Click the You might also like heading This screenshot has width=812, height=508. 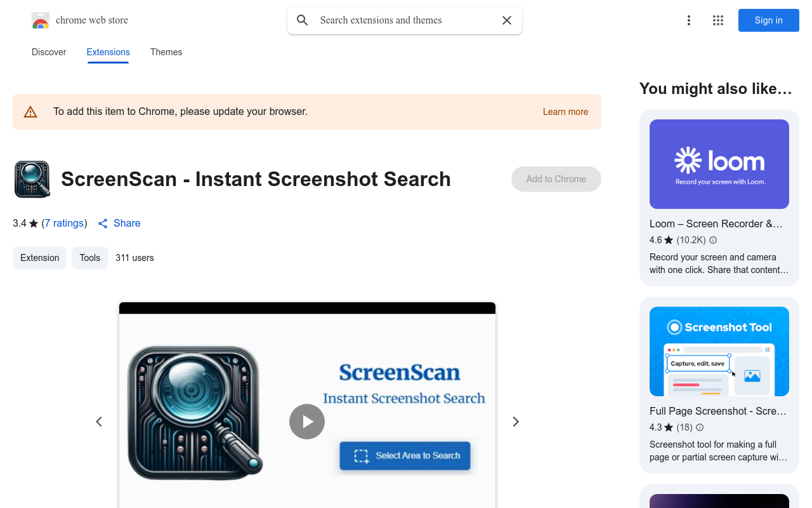pyautogui.click(x=716, y=89)
